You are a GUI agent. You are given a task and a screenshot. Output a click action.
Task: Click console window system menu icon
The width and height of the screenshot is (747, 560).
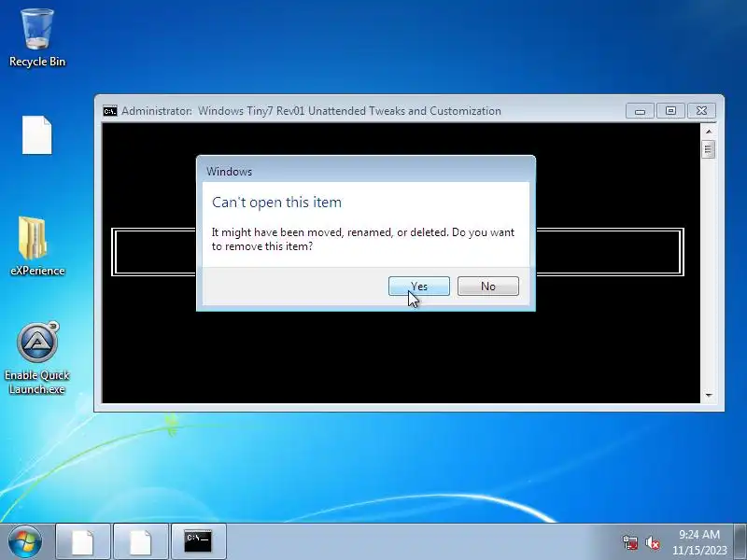(110, 111)
